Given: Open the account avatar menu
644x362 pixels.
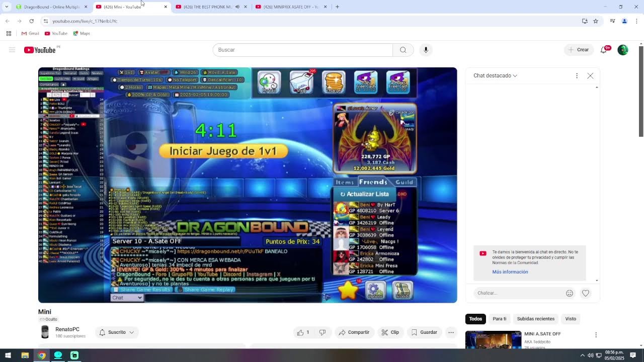Looking at the screenshot, I should (623, 50).
